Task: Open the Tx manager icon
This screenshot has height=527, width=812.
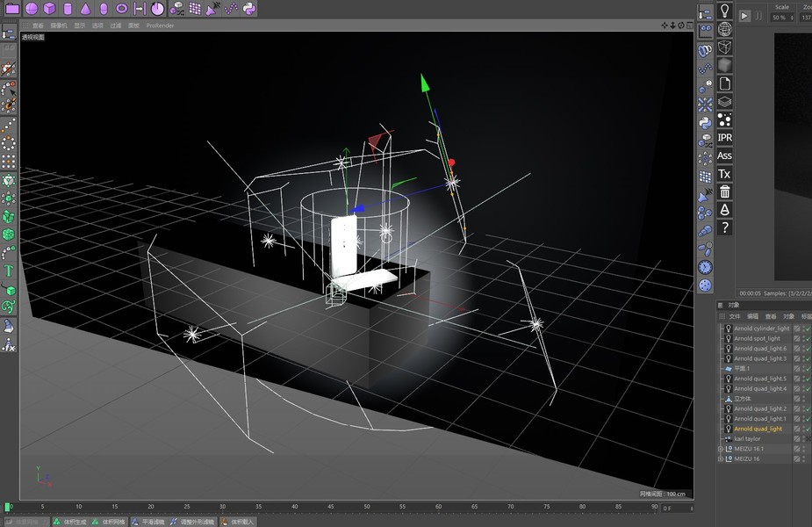Action: point(724,174)
